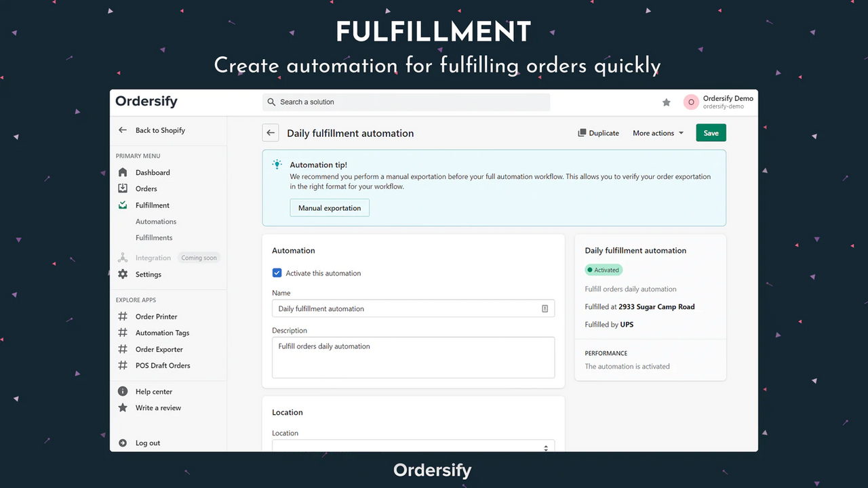The width and height of the screenshot is (868, 488).
Task: Click the lightbulb Automation tip icon
Action: click(277, 165)
